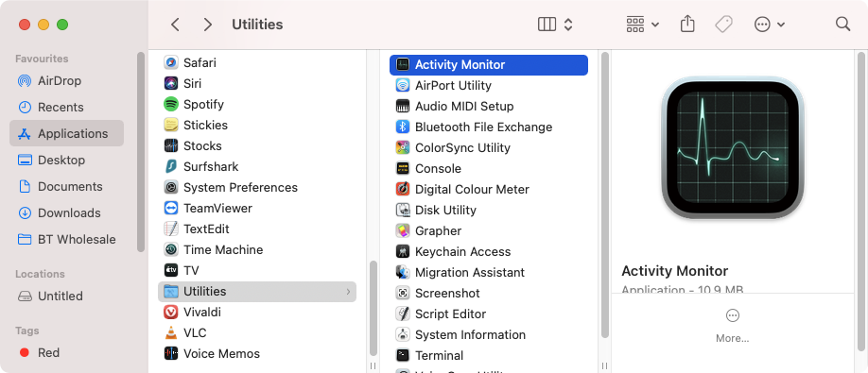Select the Untitled drive under Locations
The width and height of the screenshot is (868, 373).
click(66, 297)
